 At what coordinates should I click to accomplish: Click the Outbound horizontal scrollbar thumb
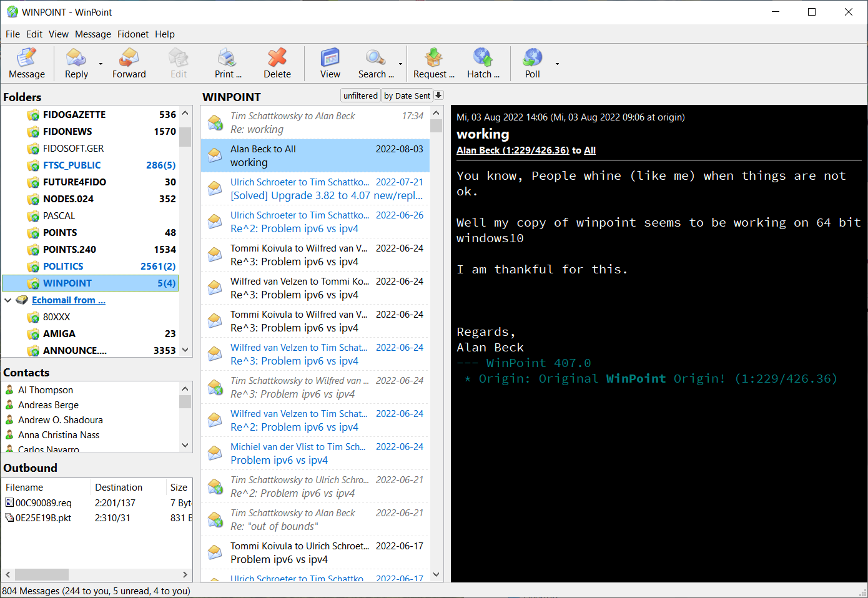point(42,574)
